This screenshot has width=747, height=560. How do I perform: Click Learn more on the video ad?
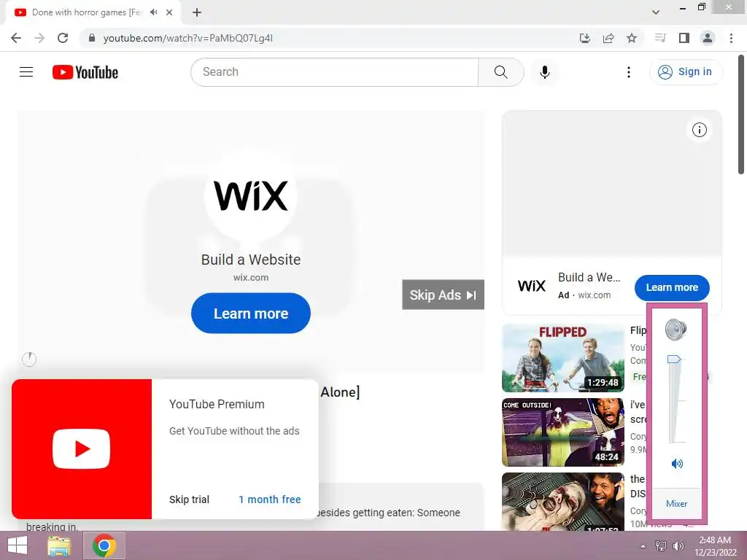(x=251, y=314)
